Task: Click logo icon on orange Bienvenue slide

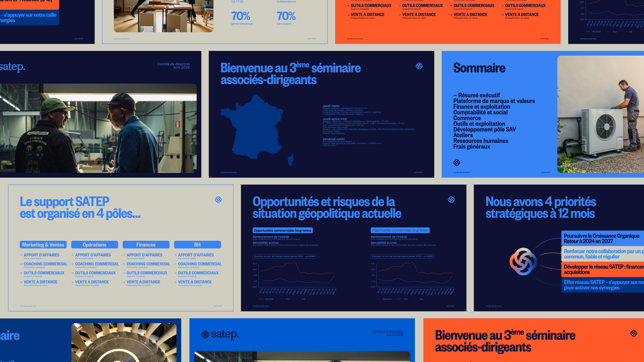Action: coord(634,333)
